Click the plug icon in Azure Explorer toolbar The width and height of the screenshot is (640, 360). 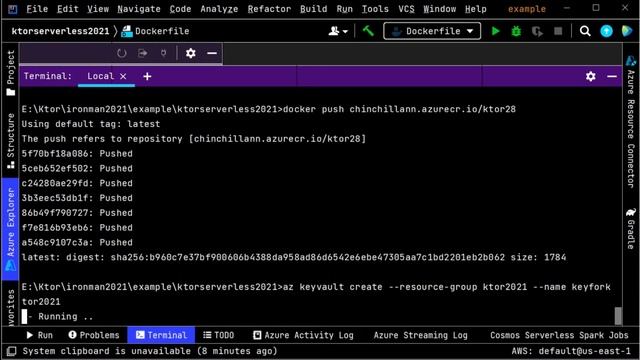click(x=163, y=53)
